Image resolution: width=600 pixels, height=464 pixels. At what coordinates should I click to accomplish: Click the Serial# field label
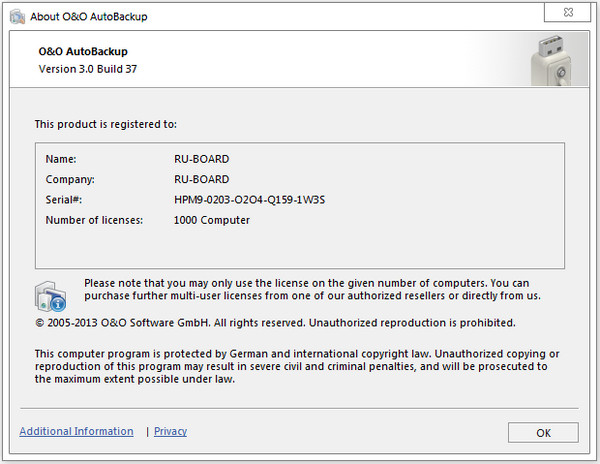(63, 200)
